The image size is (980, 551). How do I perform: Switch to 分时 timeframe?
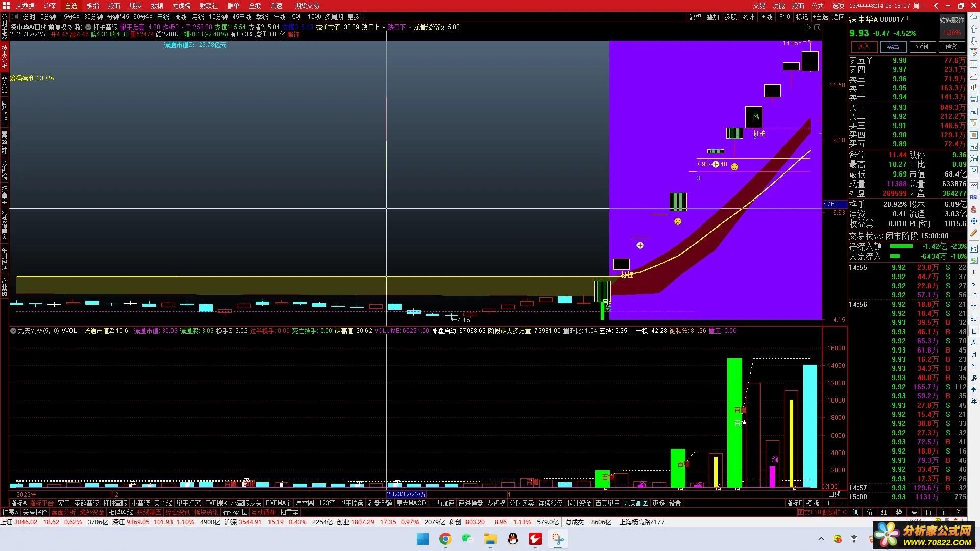point(30,17)
